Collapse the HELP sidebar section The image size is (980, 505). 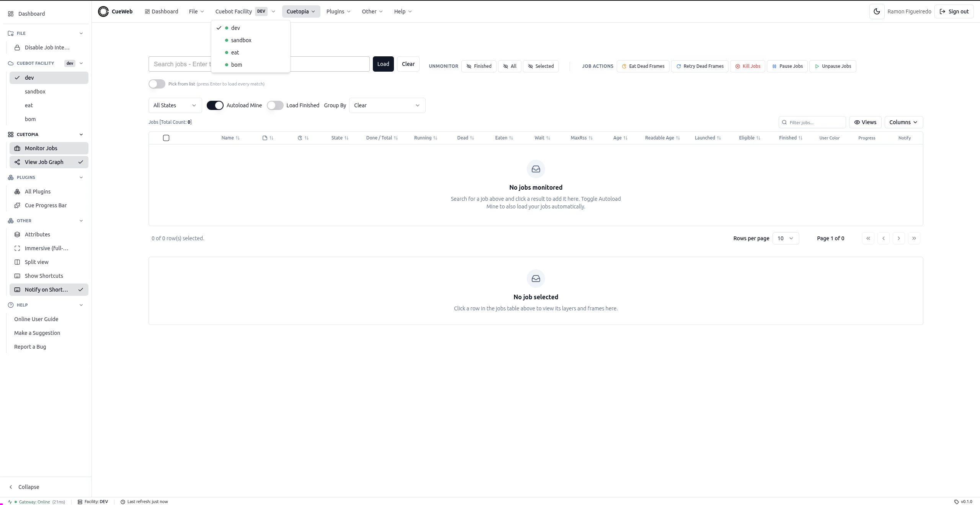point(81,305)
